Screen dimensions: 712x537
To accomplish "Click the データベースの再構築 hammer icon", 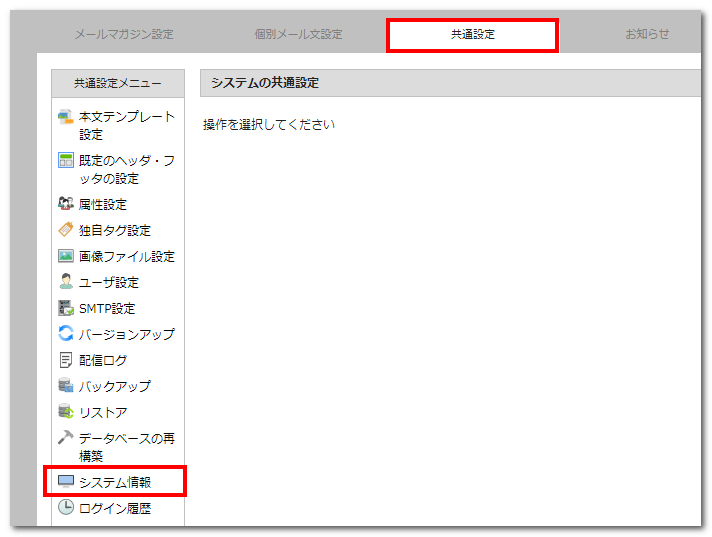I will [65, 437].
